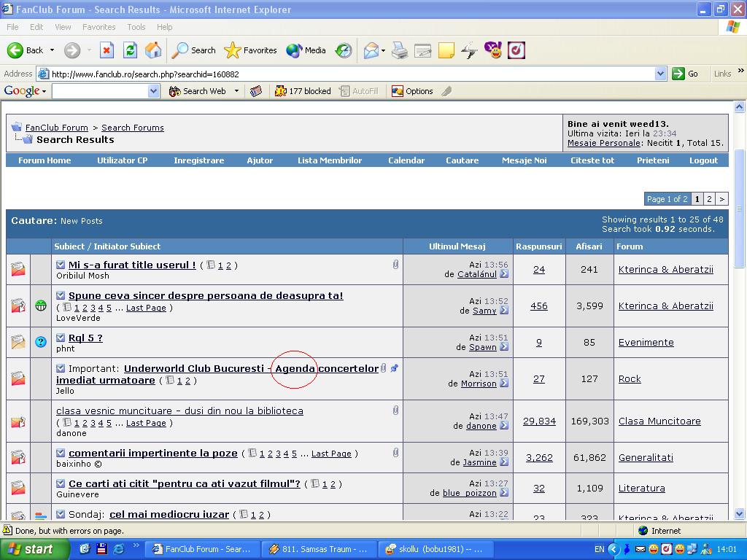This screenshot has height=560, width=747.
Task: Click the Print printer icon
Action: (399, 50)
